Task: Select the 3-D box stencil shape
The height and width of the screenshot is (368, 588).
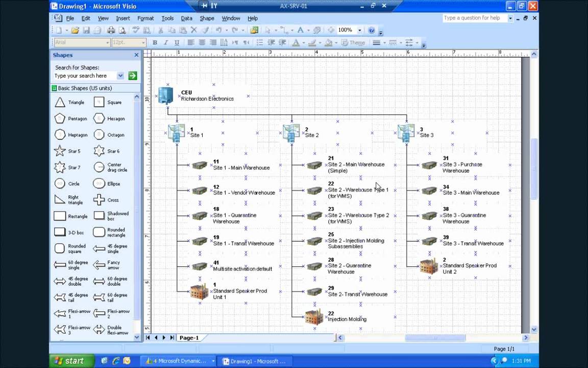Action: click(69, 233)
